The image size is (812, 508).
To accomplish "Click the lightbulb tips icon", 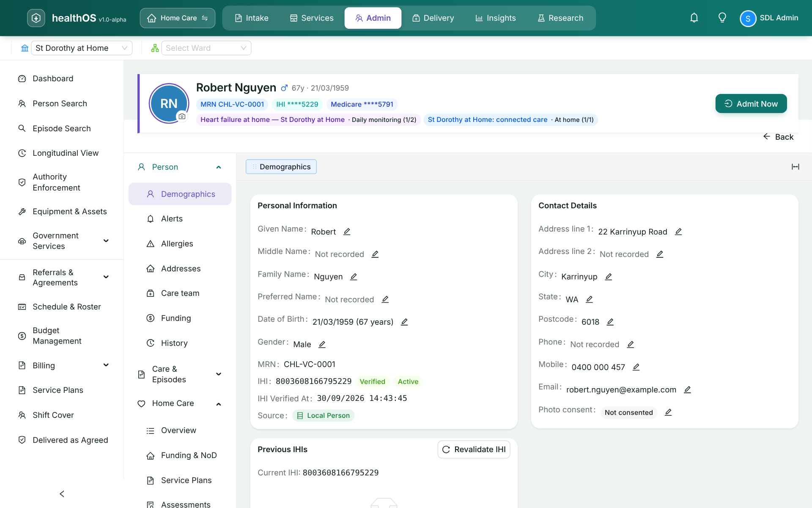I will click(722, 18).
